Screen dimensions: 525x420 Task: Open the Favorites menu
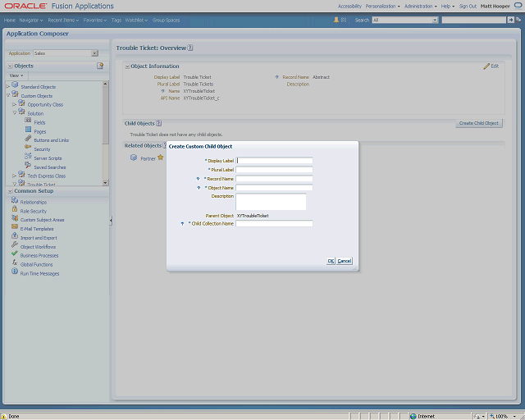[95, 20]
